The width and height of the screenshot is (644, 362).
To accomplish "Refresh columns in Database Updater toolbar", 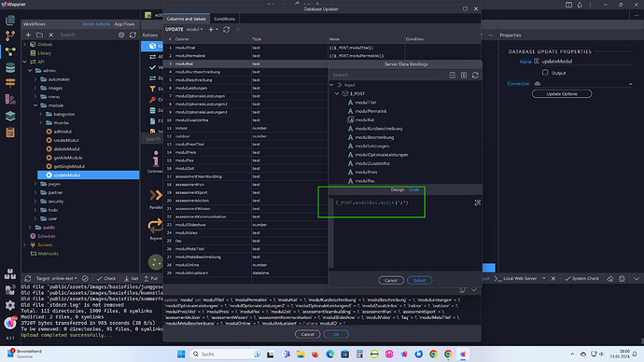I will pyautogui.click(x=226, y=30).
